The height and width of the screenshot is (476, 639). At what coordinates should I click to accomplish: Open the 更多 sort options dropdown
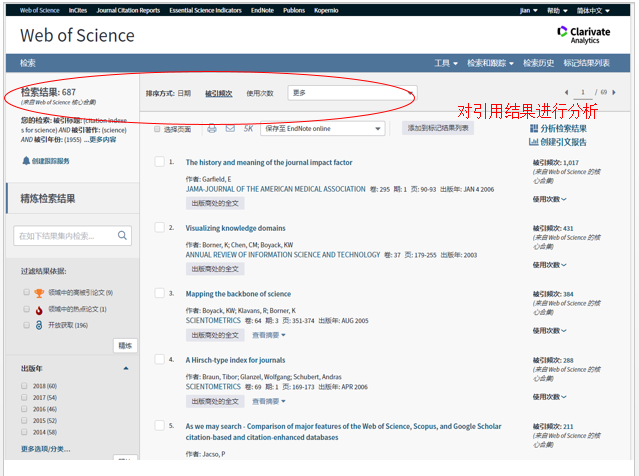(352, 93)
